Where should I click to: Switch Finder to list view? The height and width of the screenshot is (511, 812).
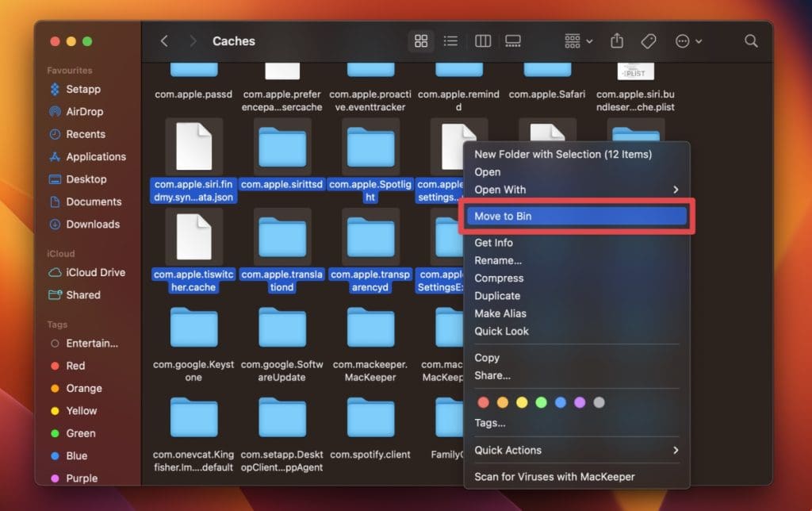pyautogui.click(x=450, y=41)
